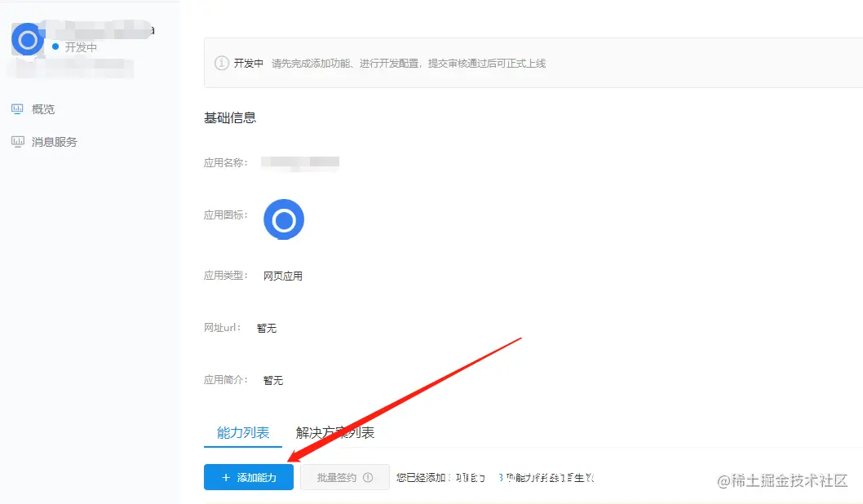Click the application icon under 应用图标
The image size is (863, 504).
[283, 219]
